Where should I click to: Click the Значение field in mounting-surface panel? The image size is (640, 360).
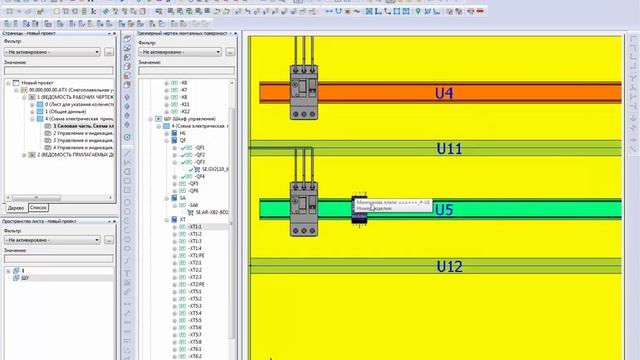(187, 71)
